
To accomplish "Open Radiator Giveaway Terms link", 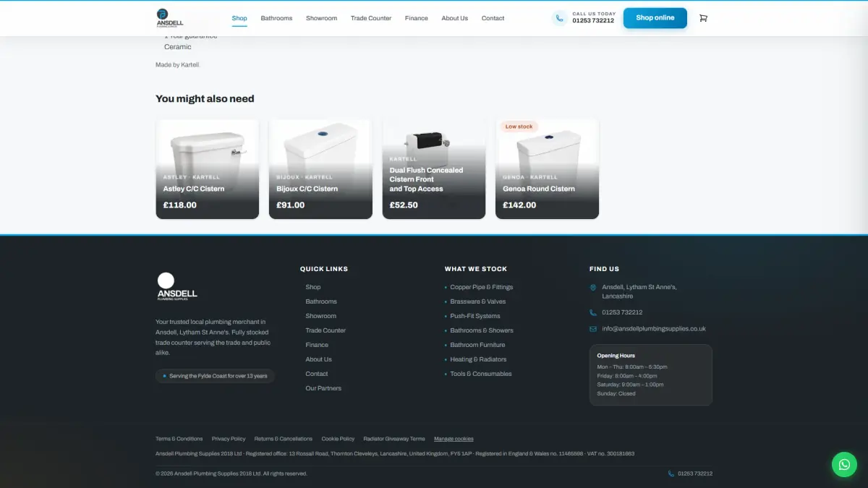I will pos(394,439).
